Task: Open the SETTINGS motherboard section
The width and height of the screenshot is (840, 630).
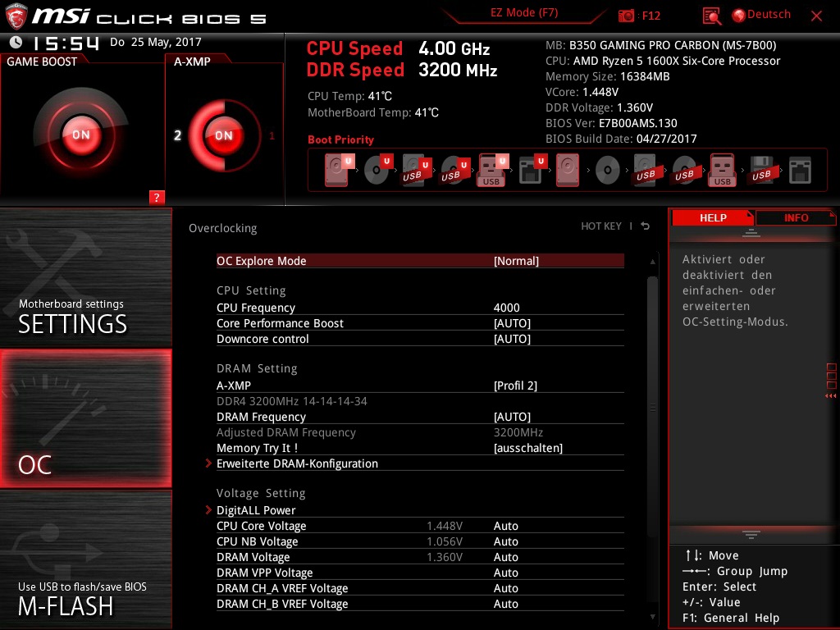Action: pyautogui.click(x=85, y=277)
